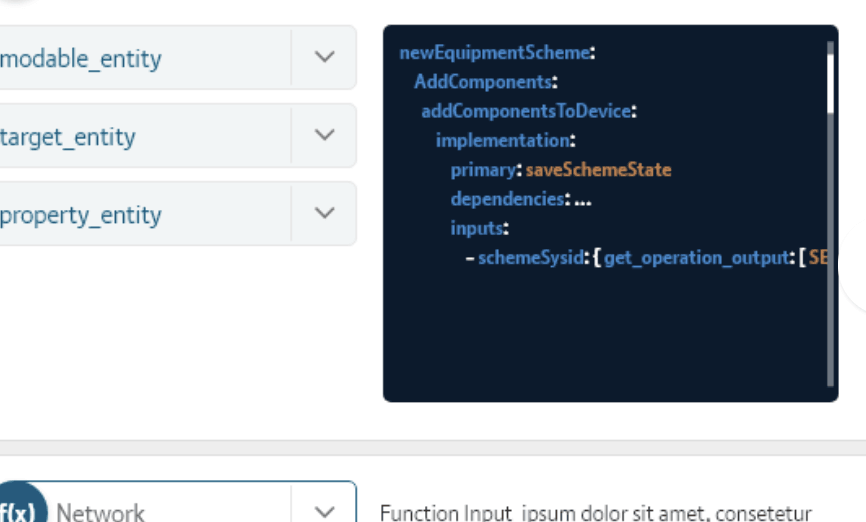Expand the property_entity dropdown chevron

coord(324,213)
